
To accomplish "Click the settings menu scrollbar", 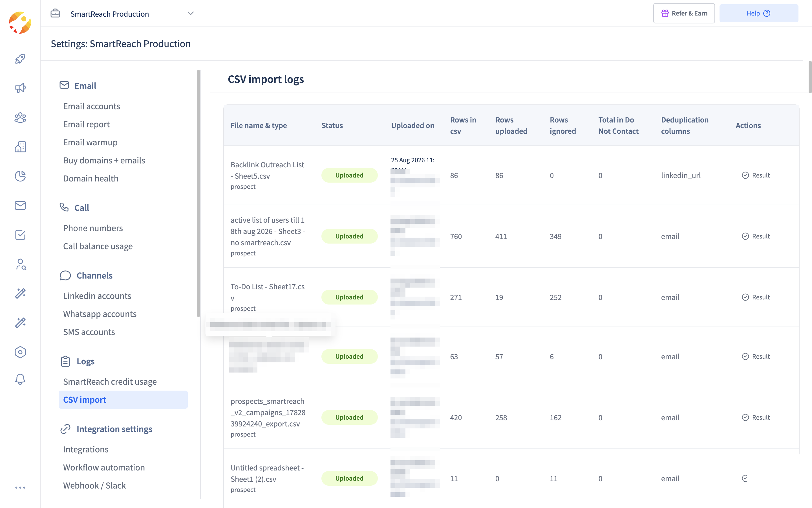I will (x=198, y=193).
